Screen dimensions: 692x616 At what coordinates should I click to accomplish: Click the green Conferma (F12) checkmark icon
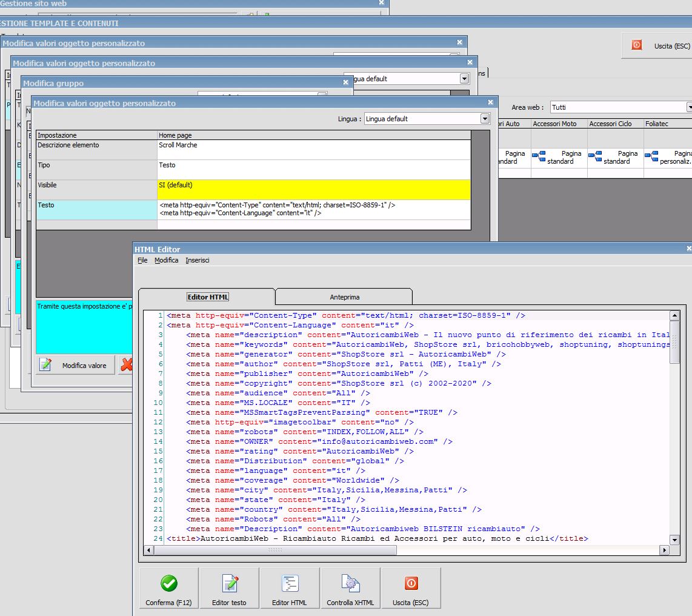[x=169, y=583]
